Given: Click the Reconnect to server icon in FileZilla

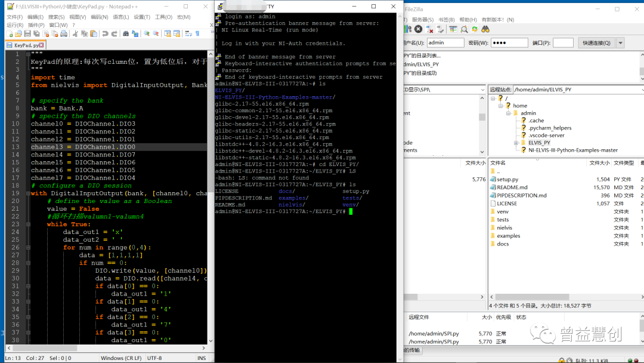Looking at the screenshot, I should click(x=440, y=29).
